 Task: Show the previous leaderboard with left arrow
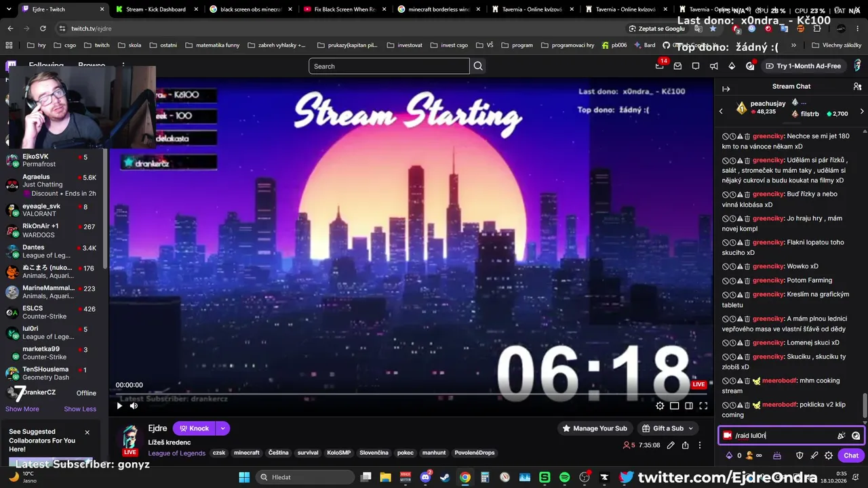tap(721, 111)
